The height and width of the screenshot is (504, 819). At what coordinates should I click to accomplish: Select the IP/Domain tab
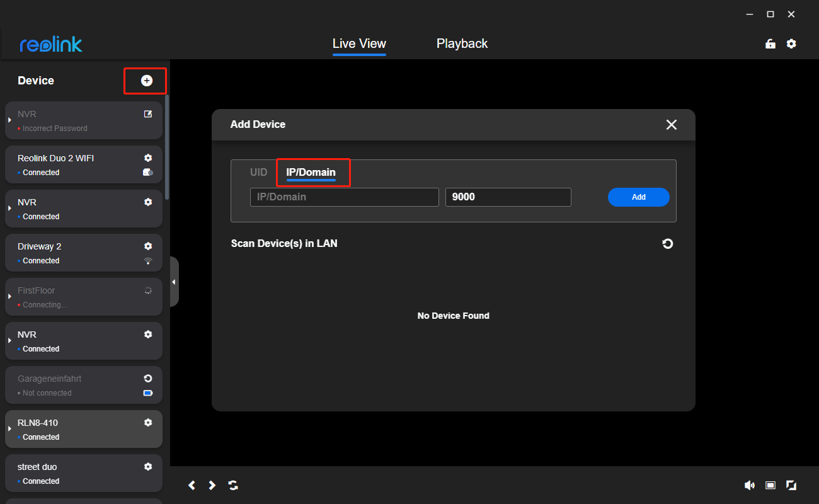(x=311, y=172)
